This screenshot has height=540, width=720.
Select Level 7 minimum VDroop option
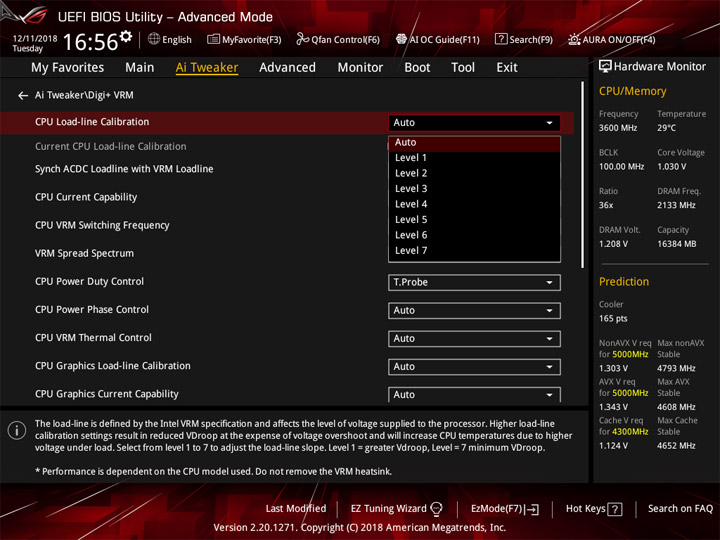click(474, 251)
